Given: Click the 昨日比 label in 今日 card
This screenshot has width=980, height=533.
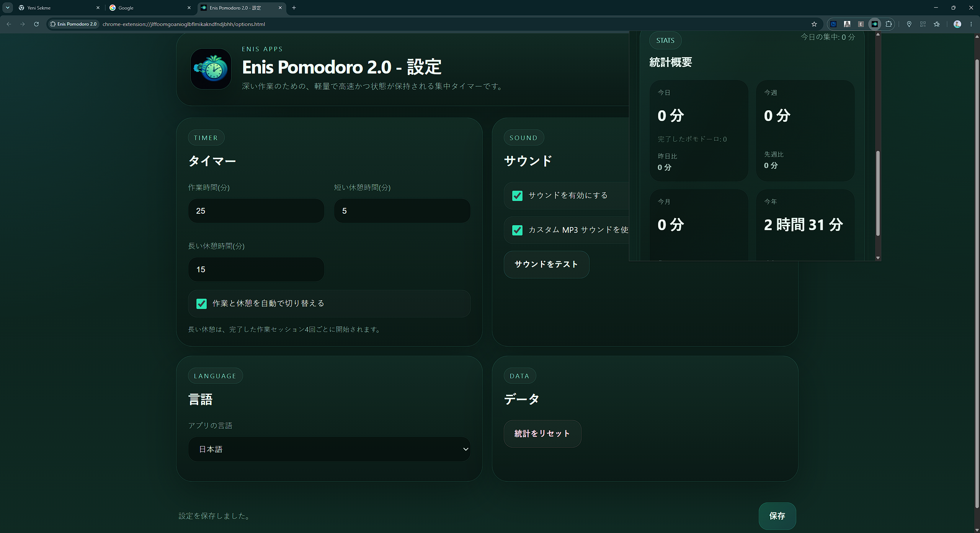Looking at the screenshot, I should [x=667, y=156].
